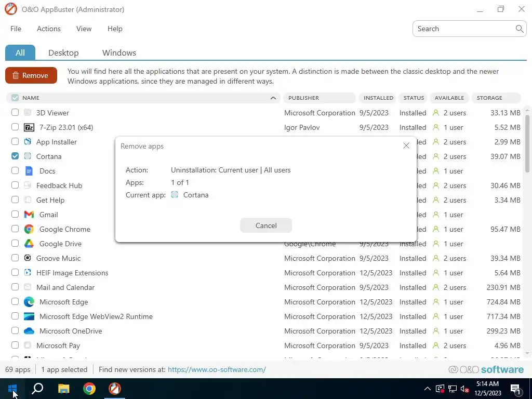Check the Microsoft OneDrive checkbox
Image resolution: width=532 pixels, height=399 pixels.
pyautogui.click(x=15, y=331)
